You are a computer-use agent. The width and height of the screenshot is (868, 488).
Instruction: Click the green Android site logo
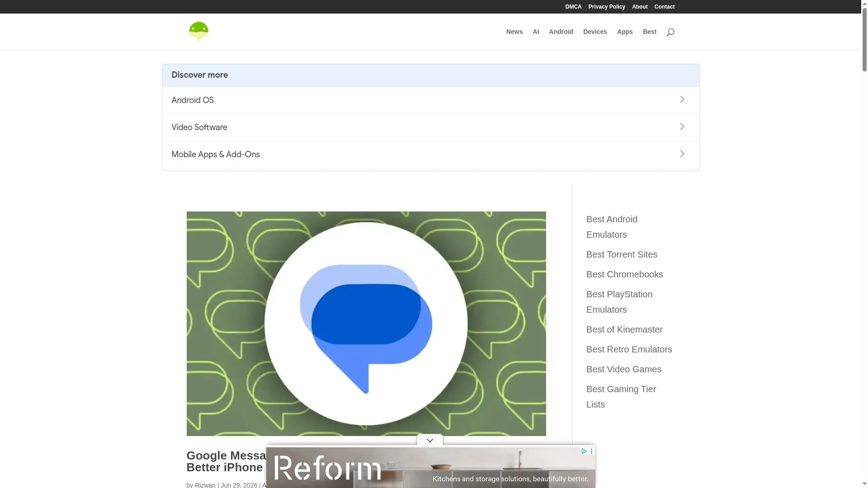(x=198, y=32)
